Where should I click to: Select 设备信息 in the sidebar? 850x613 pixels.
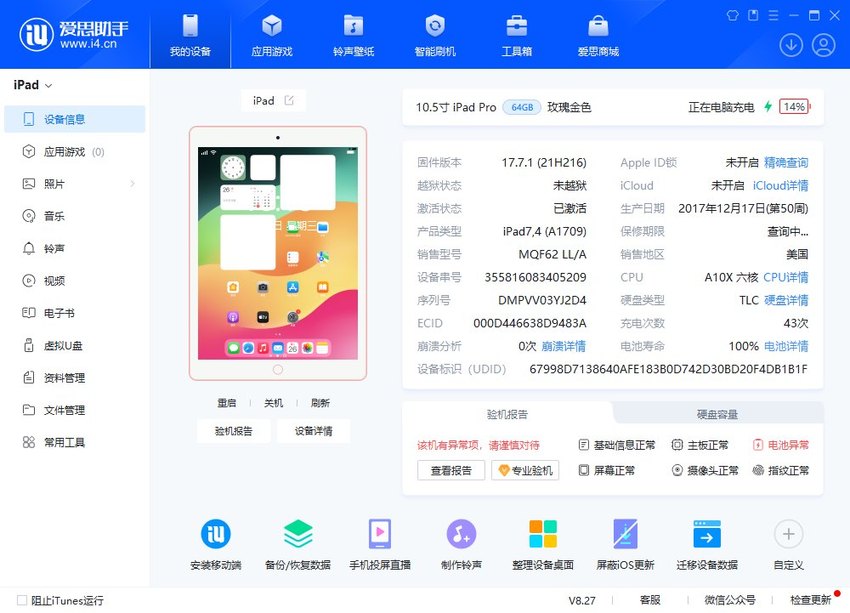click(x=75, y=119)
